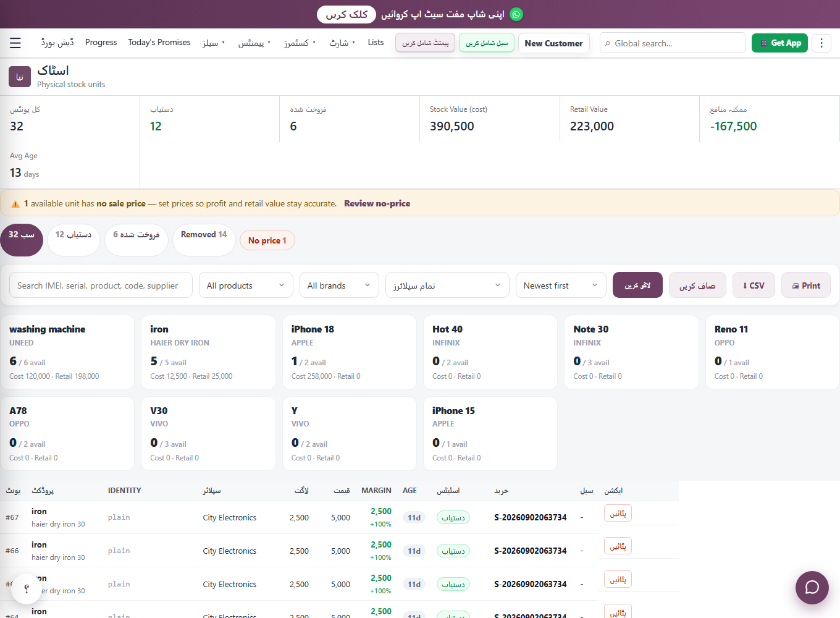Viewport: 840px width, 618px height.
Task: Click the Retail Value 223,000 figure
Action: 592,126
